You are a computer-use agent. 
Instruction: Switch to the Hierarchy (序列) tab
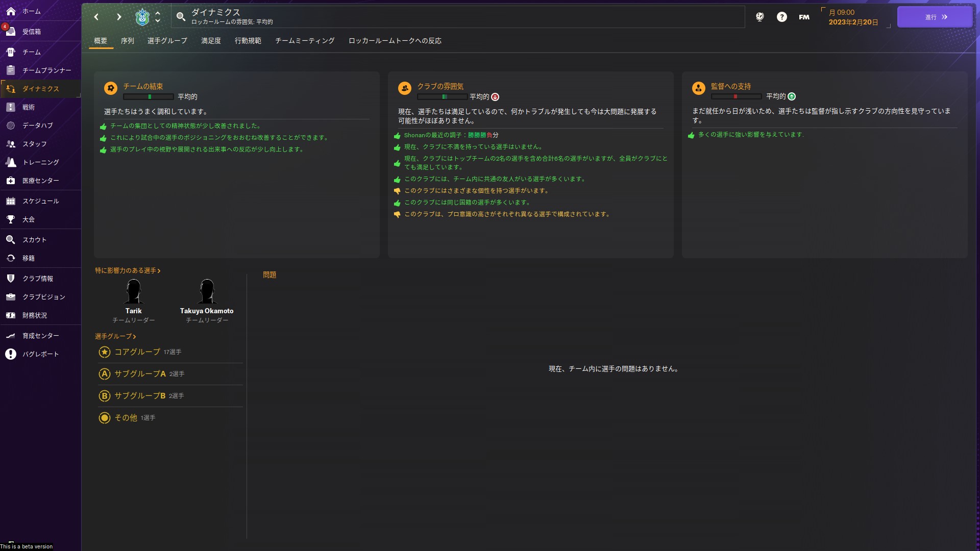point(127,41)
